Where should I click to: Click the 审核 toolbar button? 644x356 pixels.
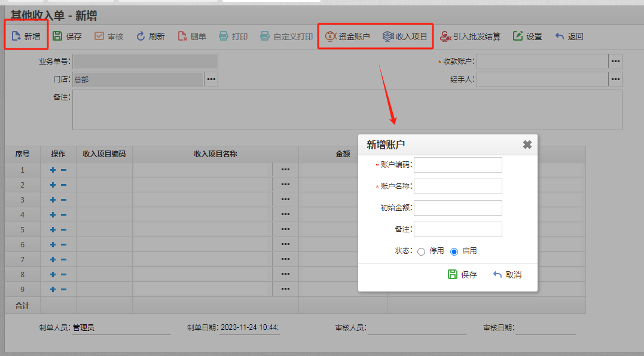[x=109, y=36]
